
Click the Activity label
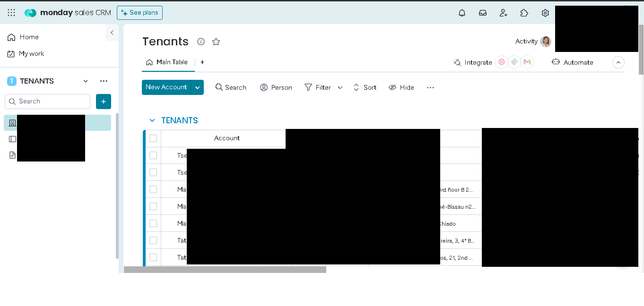click(526, 42)
